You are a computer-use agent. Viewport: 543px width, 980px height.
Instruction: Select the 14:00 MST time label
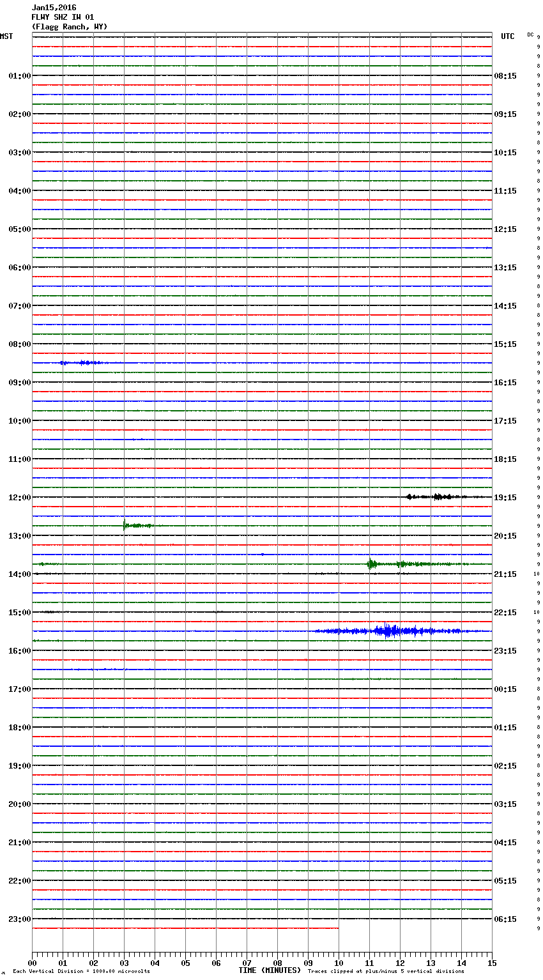click(x=19, y=574)
